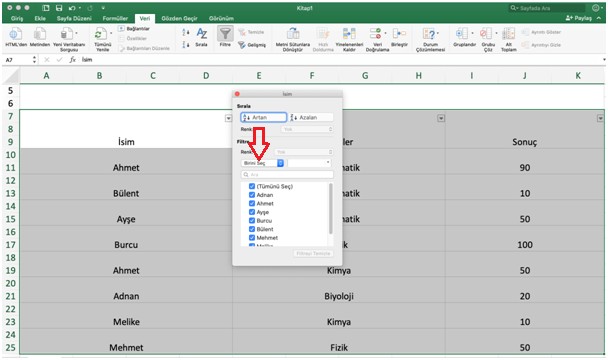Close the İsim filter popup
608x360 pixels.
click(237, 94)
